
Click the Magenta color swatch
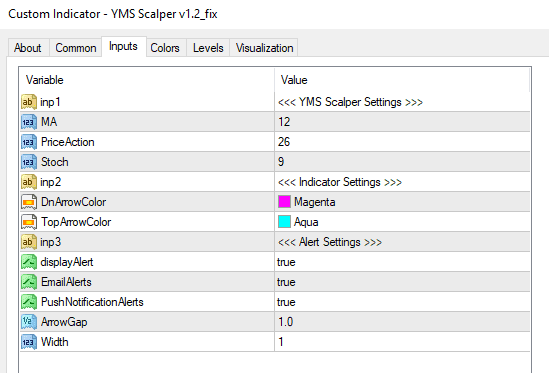pyautogui.click(x=284, y=202)
